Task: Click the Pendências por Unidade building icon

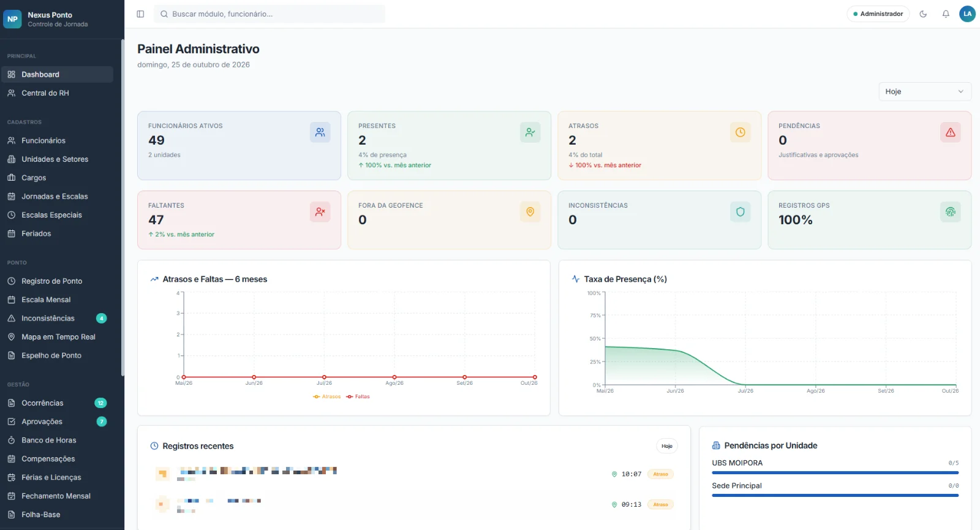Action: 716,445
